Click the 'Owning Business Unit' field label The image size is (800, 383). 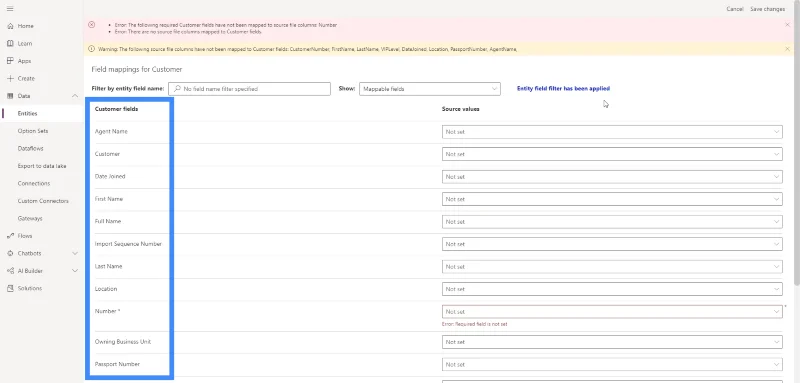tap(122, 342)
